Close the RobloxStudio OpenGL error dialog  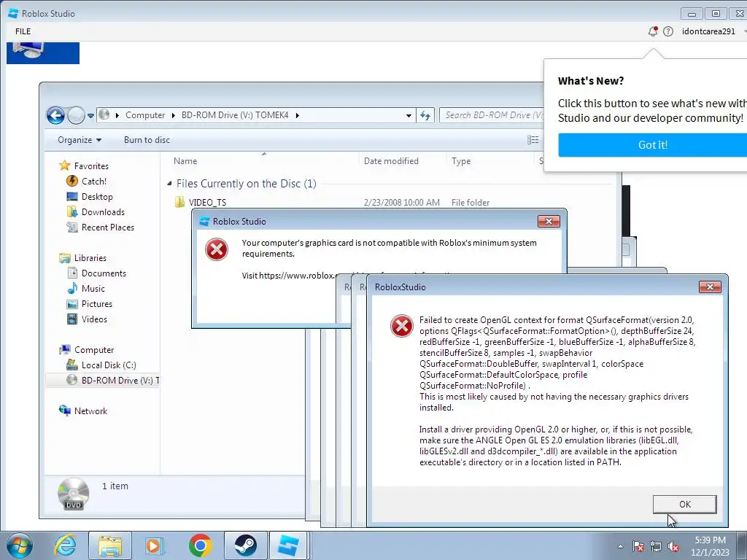[710, 287]
